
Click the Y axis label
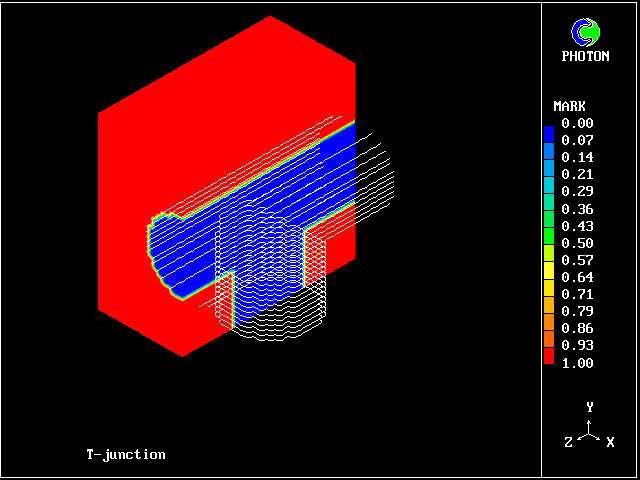click(x=590, y=407)
